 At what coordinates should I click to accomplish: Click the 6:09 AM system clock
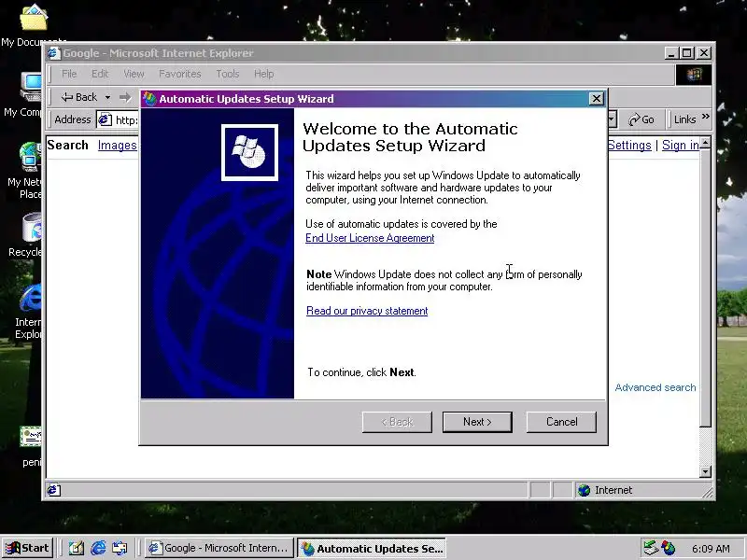click(711, 549)
